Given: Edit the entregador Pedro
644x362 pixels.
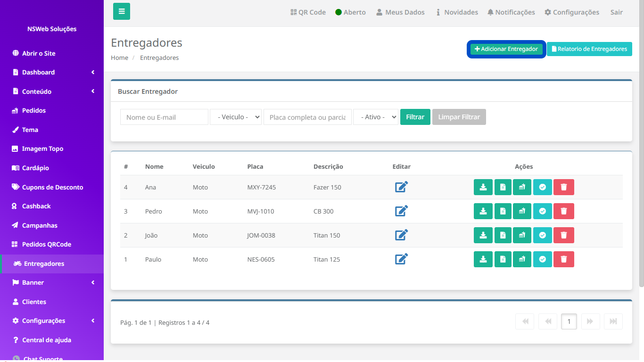Looking at the screenshot, I should 401,211.
